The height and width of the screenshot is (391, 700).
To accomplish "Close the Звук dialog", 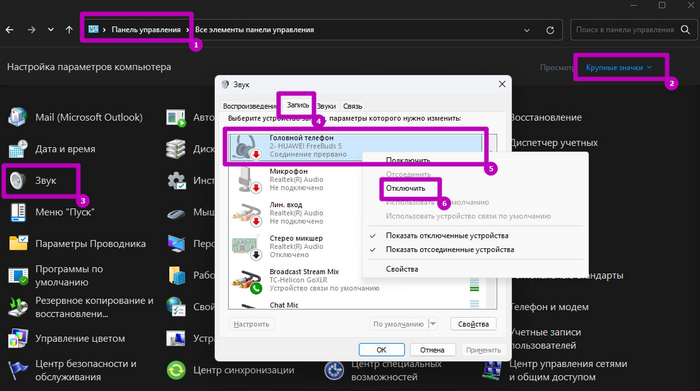I will [x=502, y=84].
